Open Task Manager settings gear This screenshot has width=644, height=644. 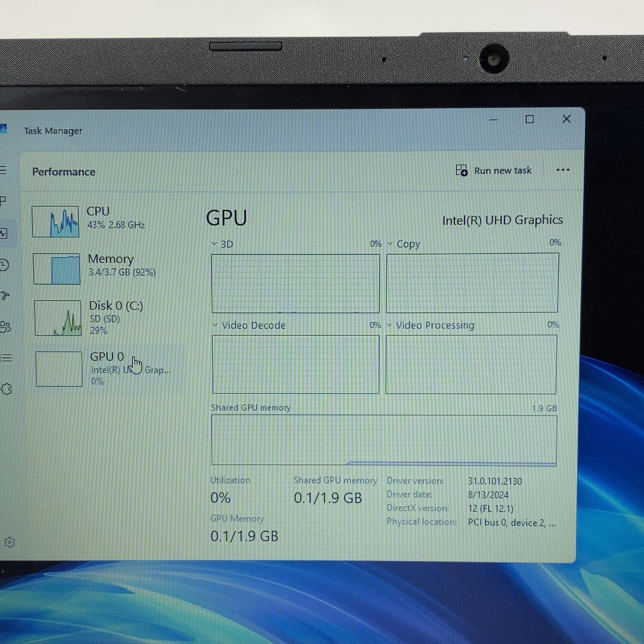[9, 543]
